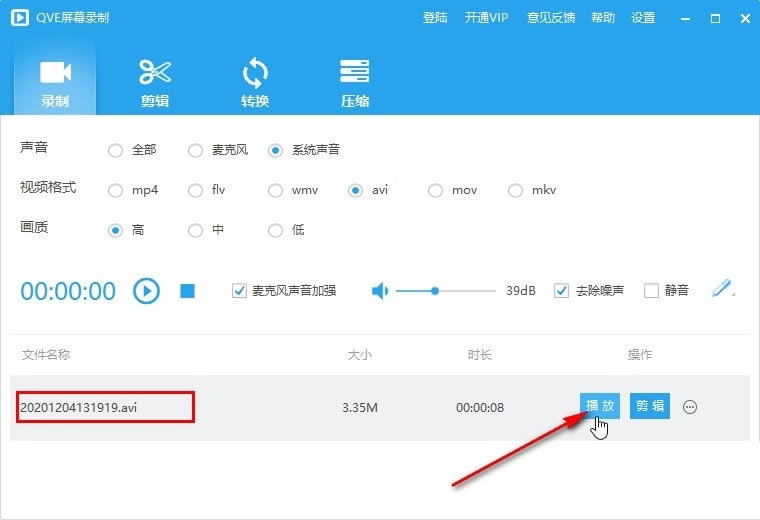Click the 00:00:00 recording timer
The width and height of the screenshot is (760, 520).
(68, 291)
